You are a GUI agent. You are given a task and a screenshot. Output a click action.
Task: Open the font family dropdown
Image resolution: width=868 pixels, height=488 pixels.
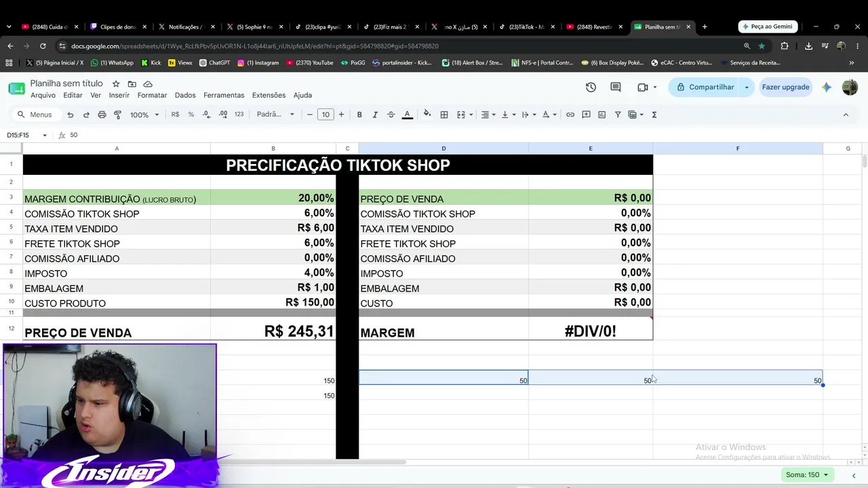275,115
